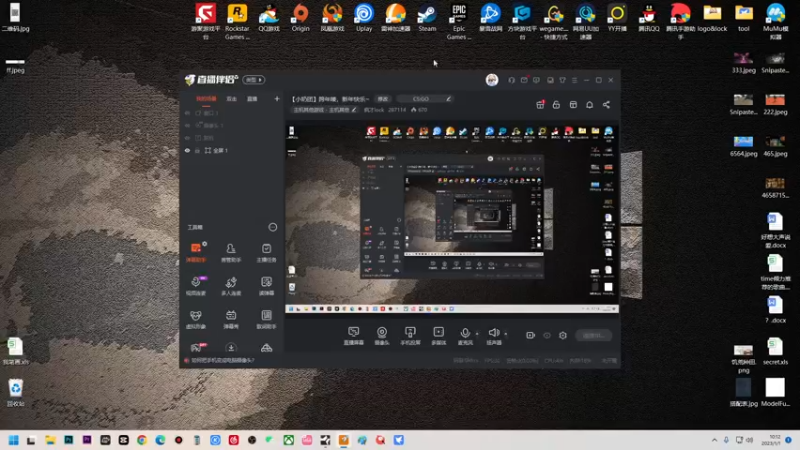Open the chat bubble icon in title bar
This screenshot has width=800, height=450.
pos(536,80)
